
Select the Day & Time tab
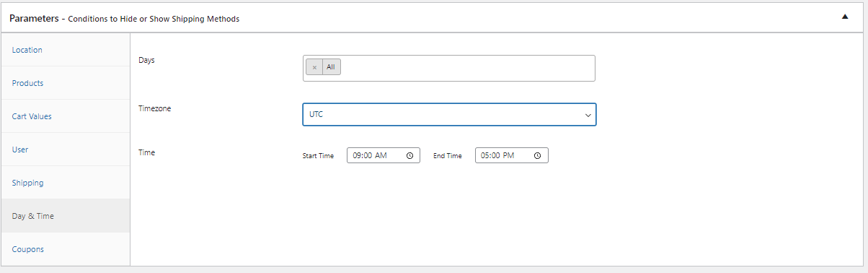click(66, 216)
